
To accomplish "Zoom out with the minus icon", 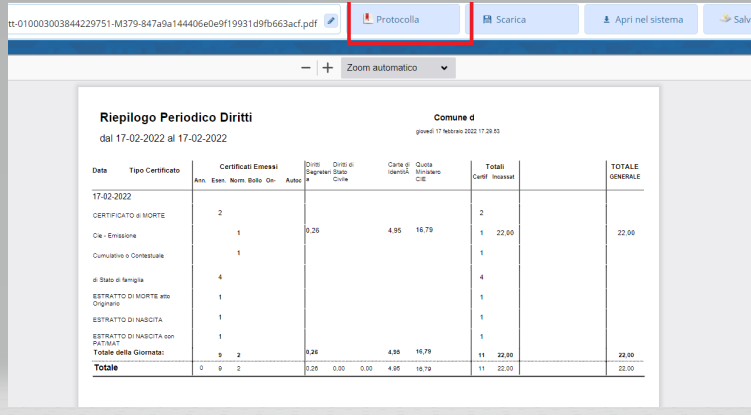I will 306,68.
